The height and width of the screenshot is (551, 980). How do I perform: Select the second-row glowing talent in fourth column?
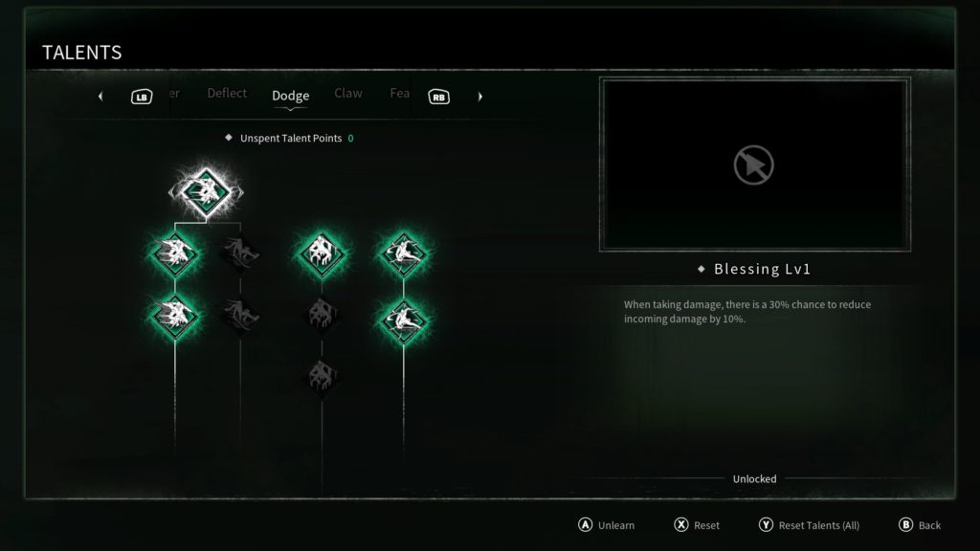[404, 320]
